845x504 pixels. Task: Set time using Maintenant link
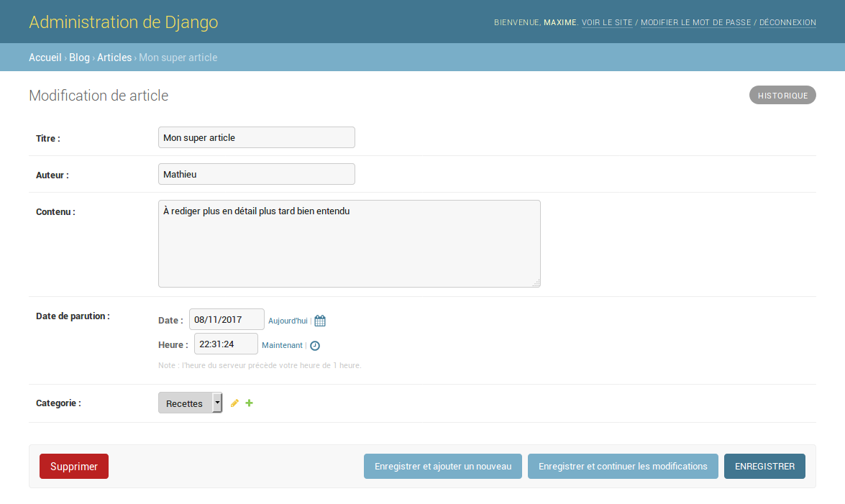(x=283, y=345)
